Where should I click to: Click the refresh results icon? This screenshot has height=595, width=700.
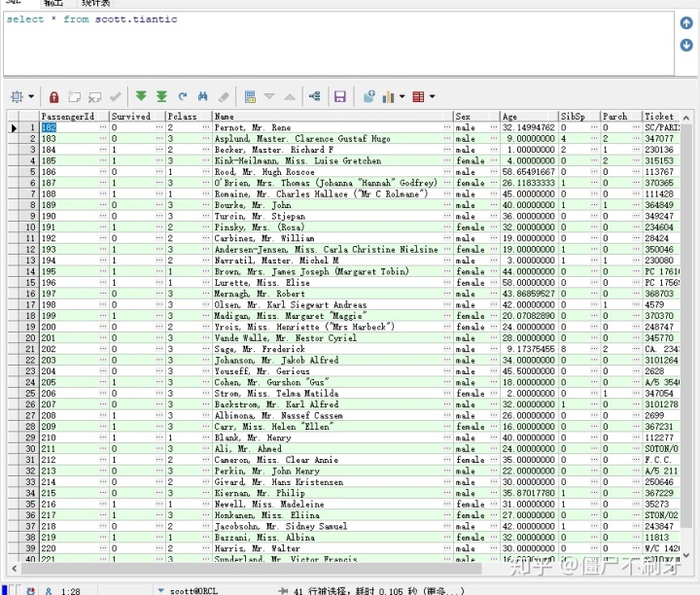tap(183, 96)
